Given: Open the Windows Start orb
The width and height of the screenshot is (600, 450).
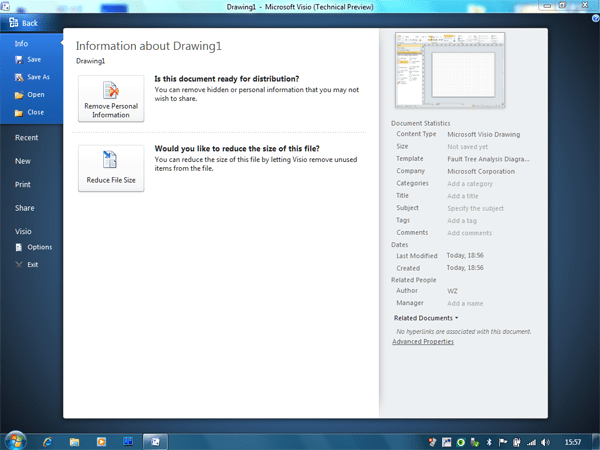Looking at the screenshot, I should [x=16, y=440].
